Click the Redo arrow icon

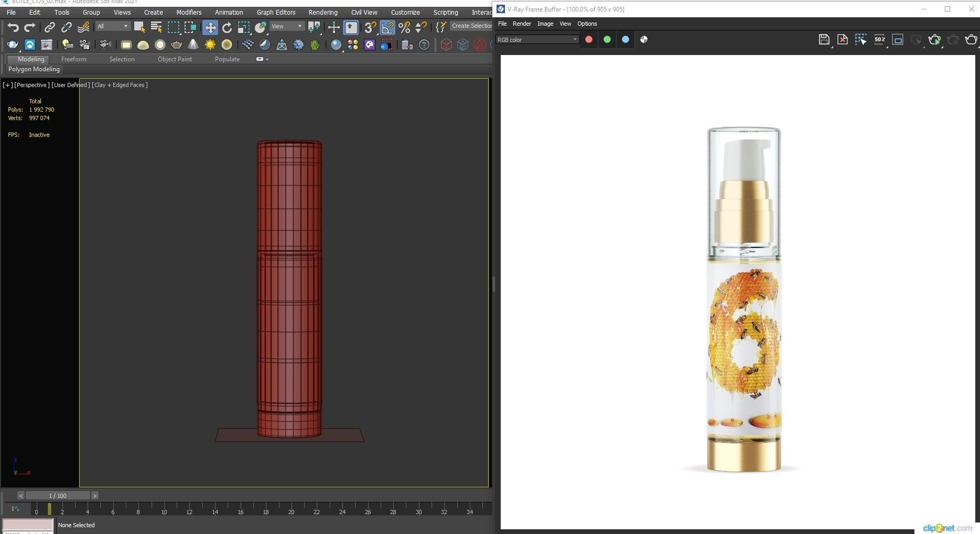[x=30, y=27]
